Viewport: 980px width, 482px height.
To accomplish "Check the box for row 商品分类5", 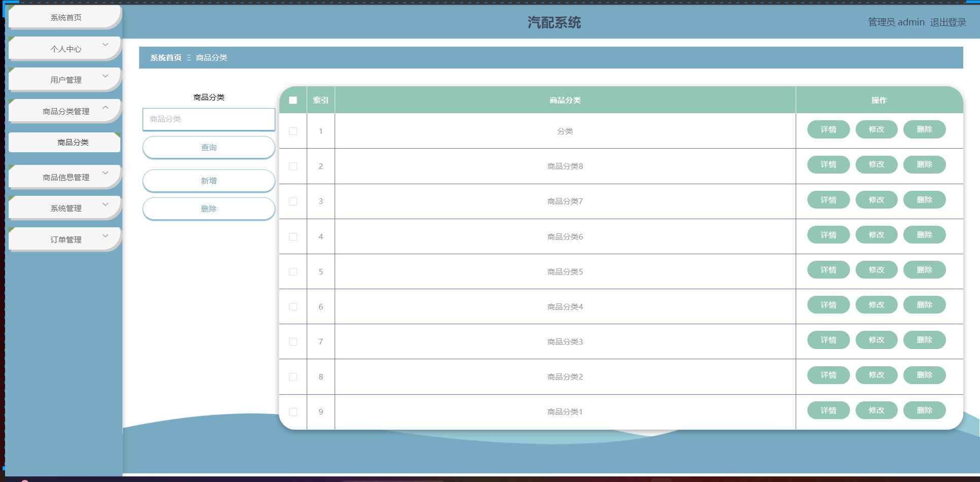I will (293, 271).
